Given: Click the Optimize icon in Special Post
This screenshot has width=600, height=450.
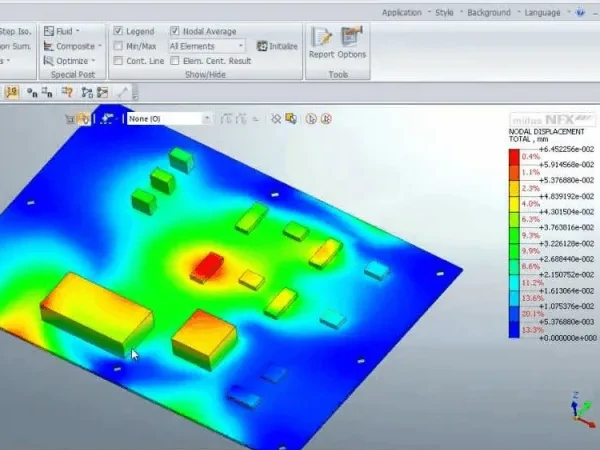Looking at the screenshot, I should pyautogui.click(x=49, y=61).
